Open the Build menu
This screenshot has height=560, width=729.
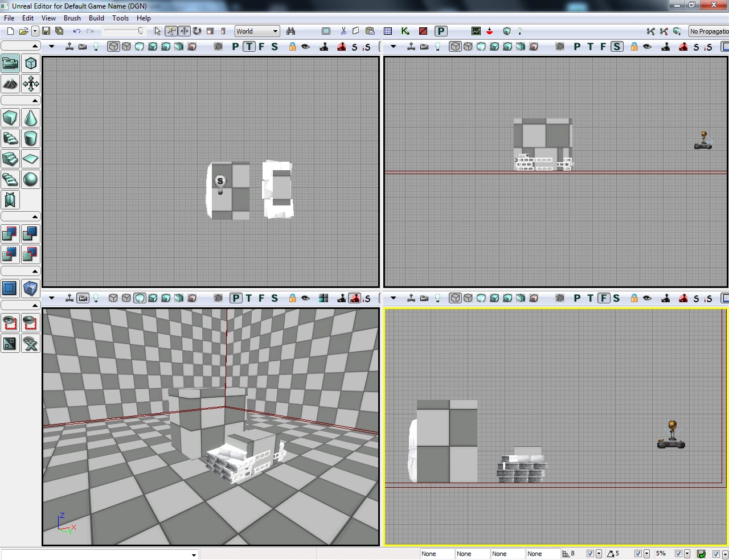[97, 18]
